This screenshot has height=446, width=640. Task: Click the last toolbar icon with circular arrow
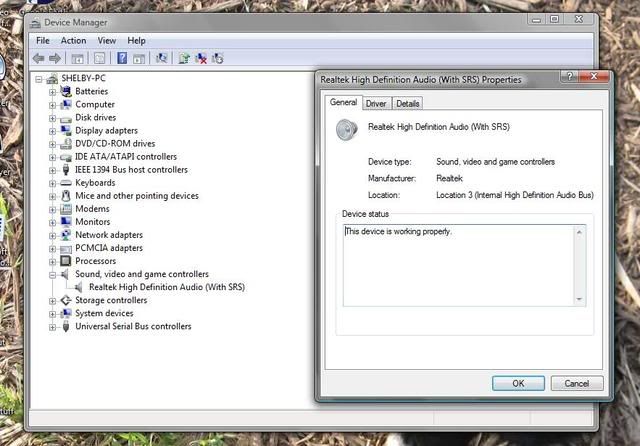218,58
